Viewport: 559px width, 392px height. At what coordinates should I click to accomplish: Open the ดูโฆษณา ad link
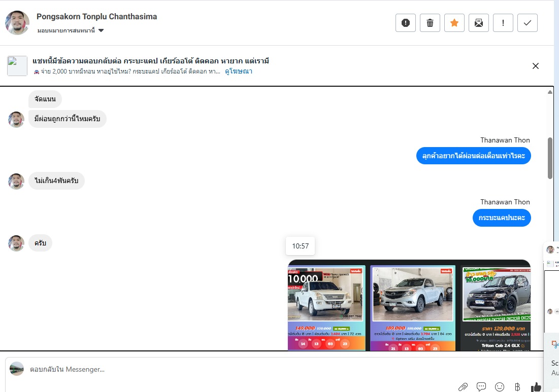click(239, 71)
